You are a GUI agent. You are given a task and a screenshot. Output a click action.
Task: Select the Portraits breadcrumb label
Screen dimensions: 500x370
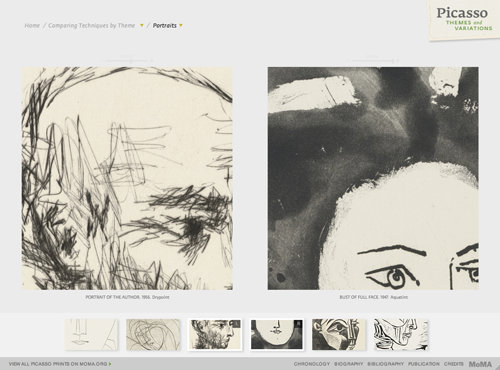tap(165, 25)
